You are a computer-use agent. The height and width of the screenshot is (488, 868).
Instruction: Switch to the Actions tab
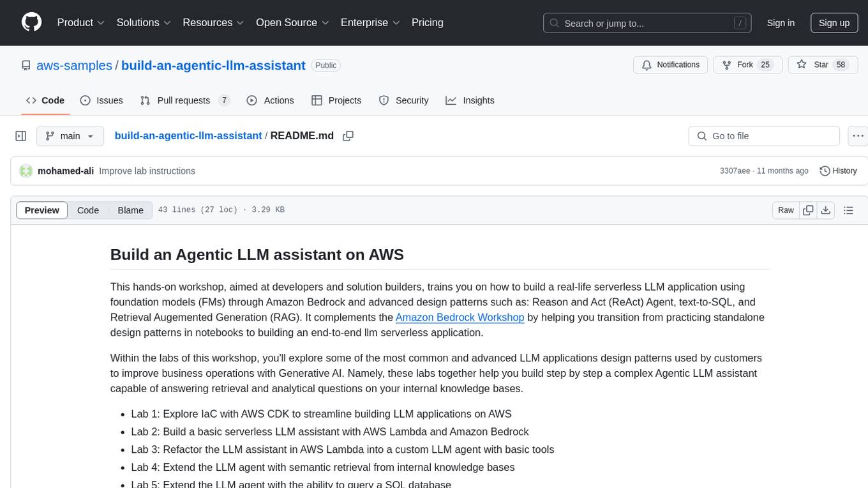270,100
